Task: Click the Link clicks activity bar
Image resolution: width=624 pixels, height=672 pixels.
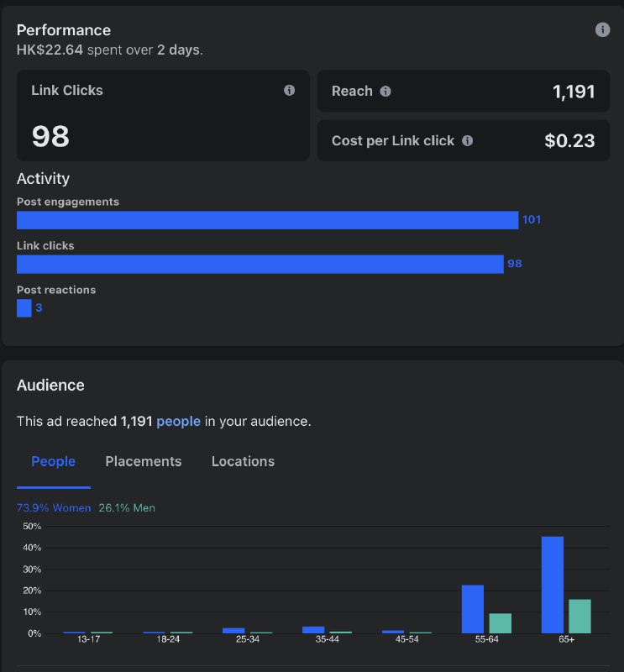Action: (x=260, y=264)
